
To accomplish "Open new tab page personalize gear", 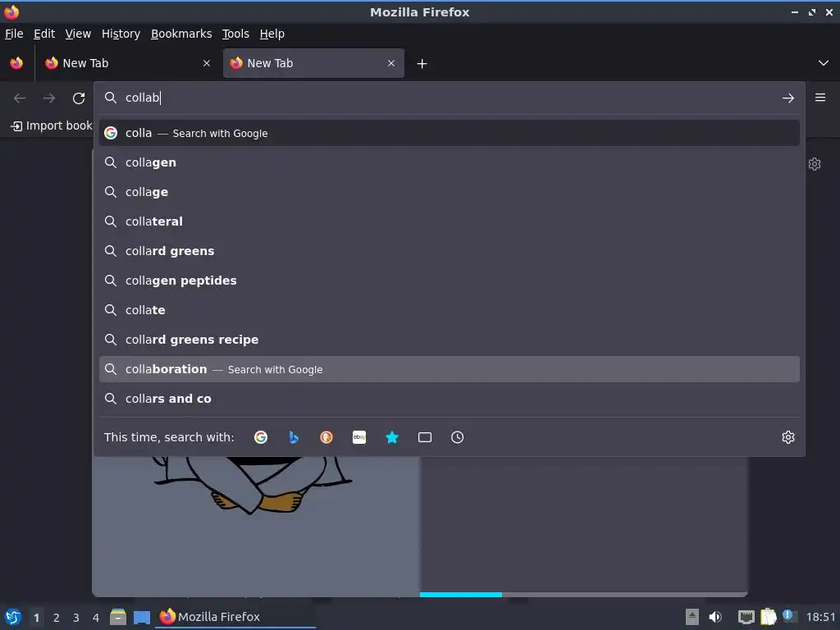I will pyautogui.click(x=815, y=164).
